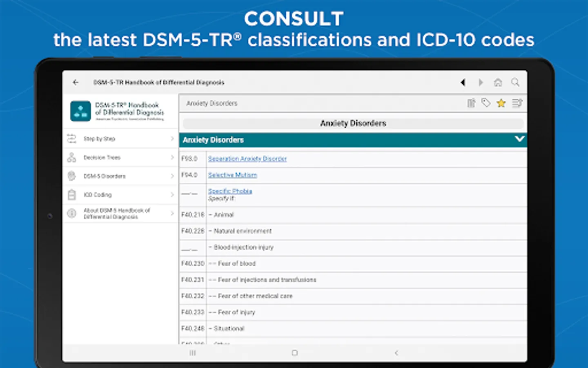
Task: Click the DSM-5 Disorders head icon
Action: [x=71, y=176]
